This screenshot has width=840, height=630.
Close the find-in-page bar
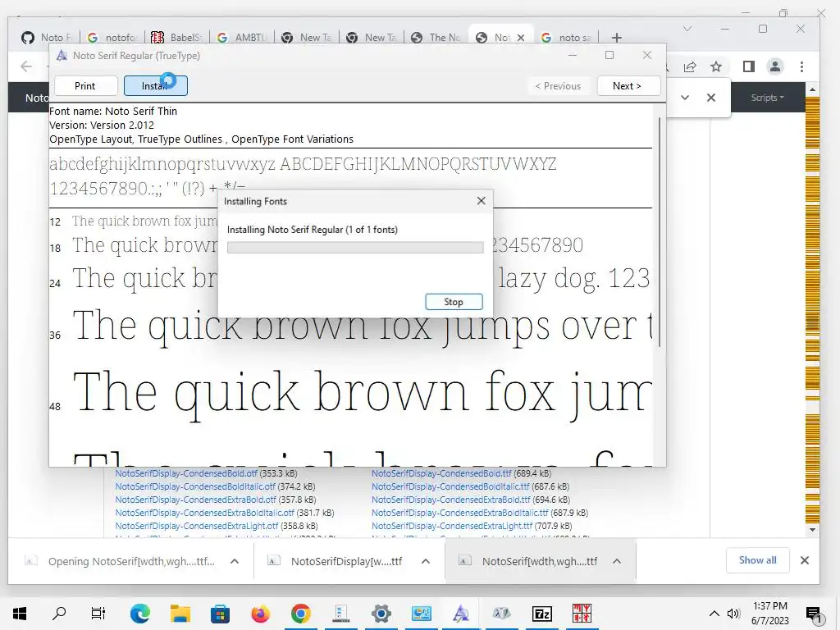point(711,98)
